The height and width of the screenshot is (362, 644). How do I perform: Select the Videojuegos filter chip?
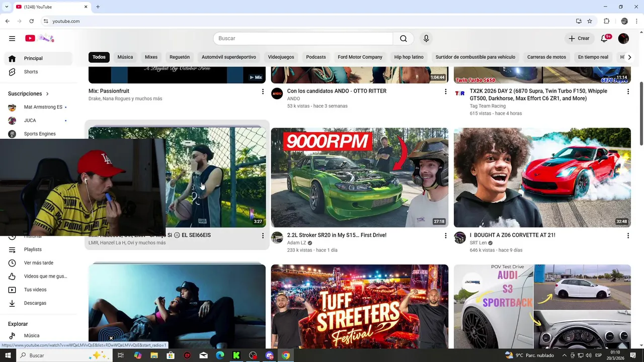pos(281,57)
